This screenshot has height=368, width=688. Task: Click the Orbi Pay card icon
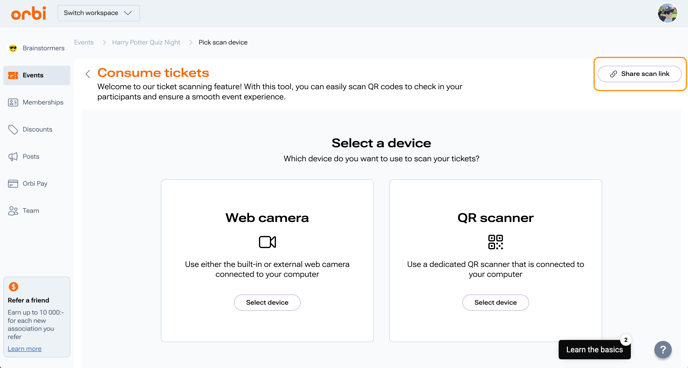click(13, 183)
